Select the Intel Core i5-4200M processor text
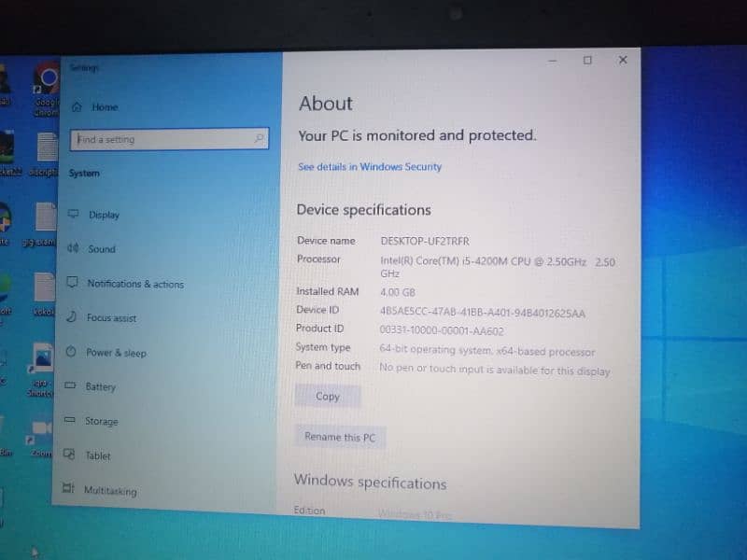 pyautogui.click(x=498, y=268)
